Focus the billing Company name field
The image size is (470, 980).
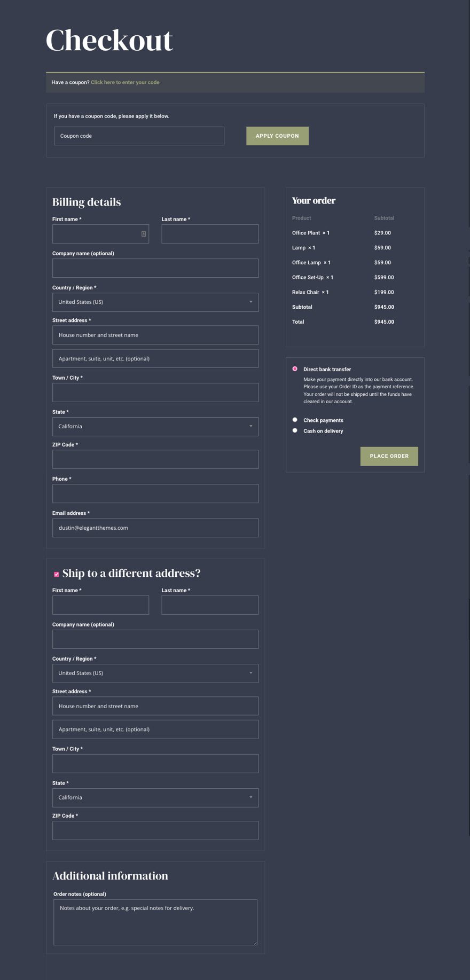(155, 268)
